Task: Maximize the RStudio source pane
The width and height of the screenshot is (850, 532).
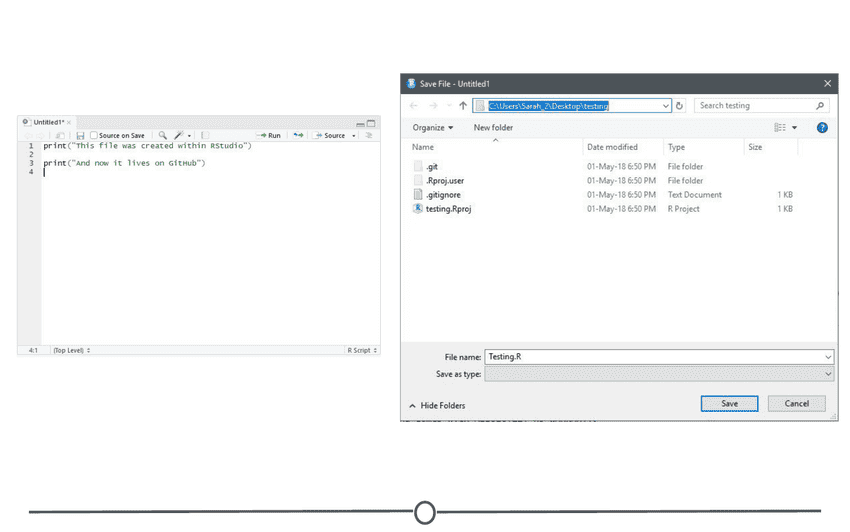Action: 371,124
